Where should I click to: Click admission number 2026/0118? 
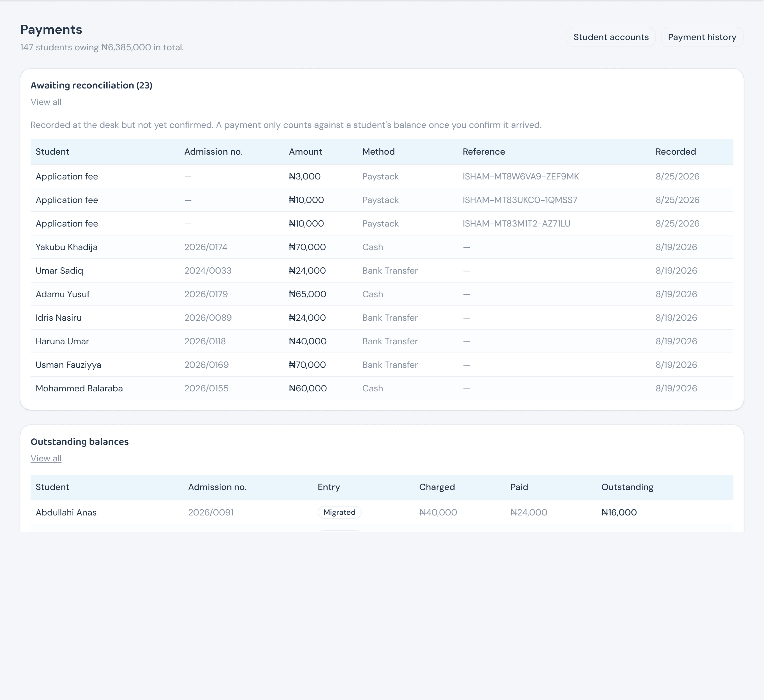[205, 341]
